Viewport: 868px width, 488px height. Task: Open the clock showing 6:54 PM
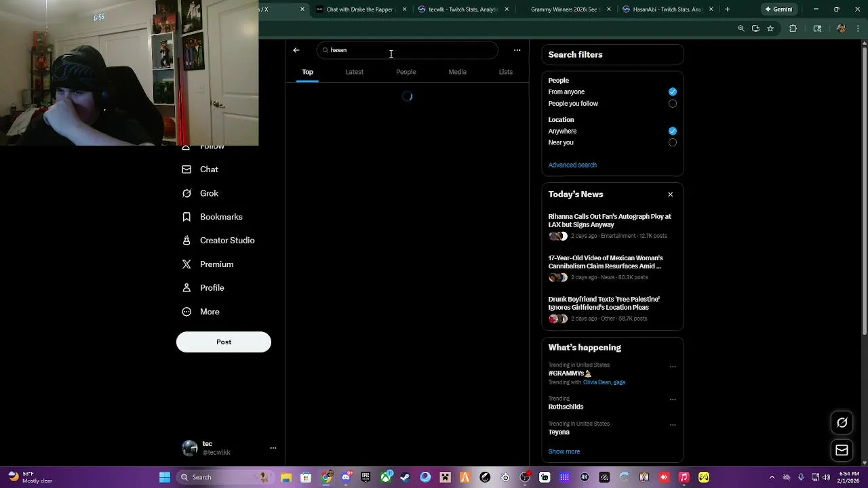[x=849, y=477]
